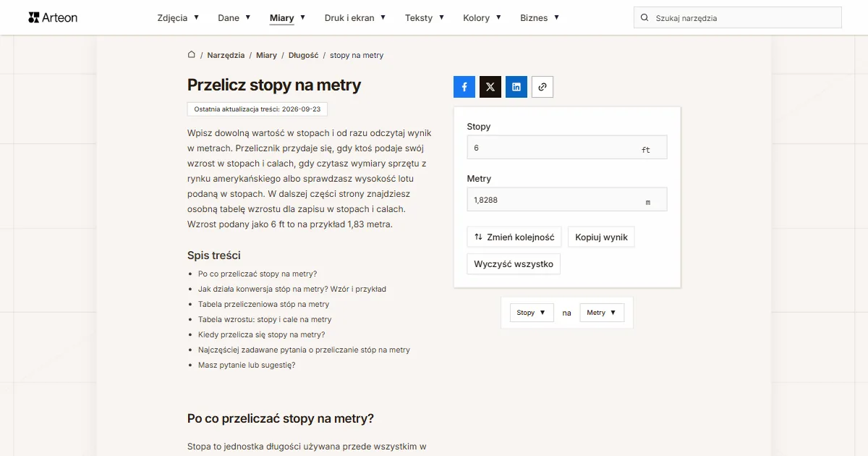
Task: Click Wyczyść wszystko button
Action: click(514, 264)
